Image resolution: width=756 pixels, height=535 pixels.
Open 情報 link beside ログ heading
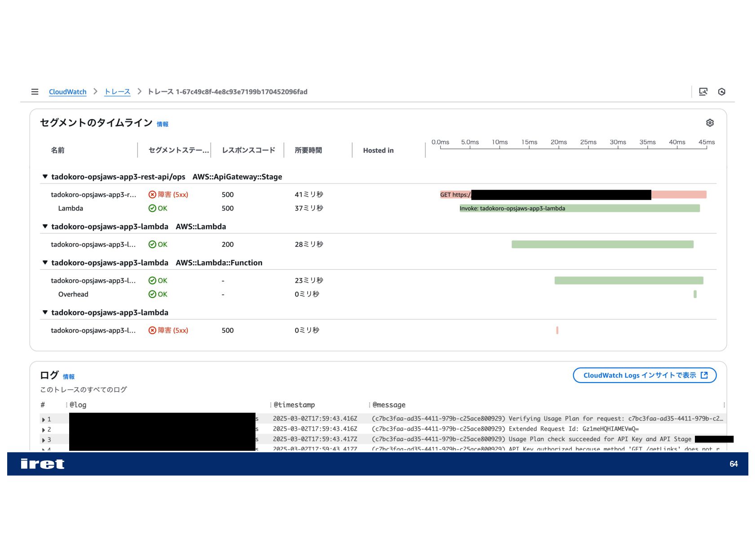pyautogui.click(x=69, y=377)
